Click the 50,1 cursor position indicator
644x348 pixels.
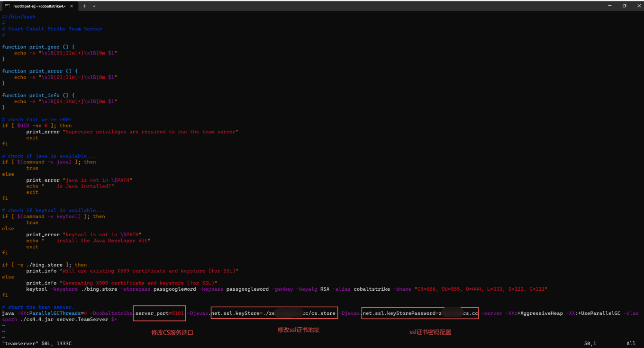(591, 343)
